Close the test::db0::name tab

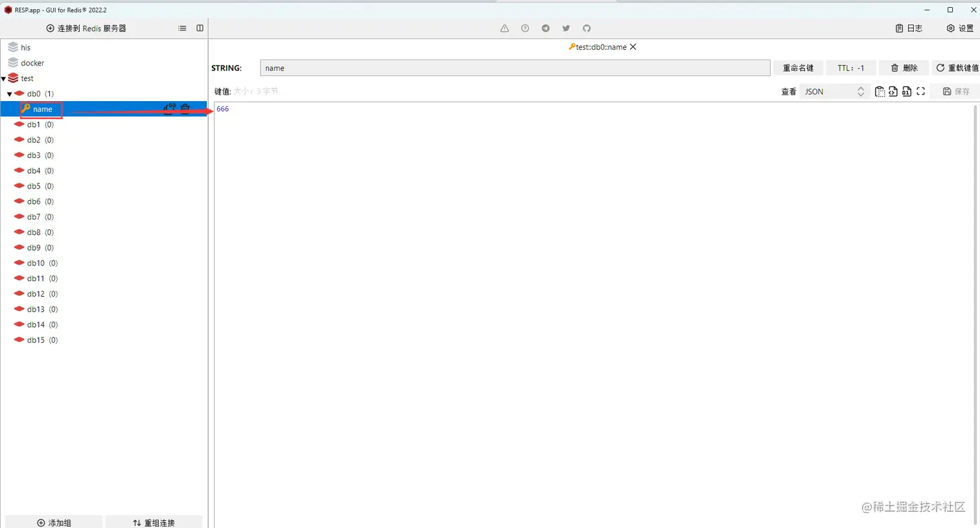[x=633, y=47]
